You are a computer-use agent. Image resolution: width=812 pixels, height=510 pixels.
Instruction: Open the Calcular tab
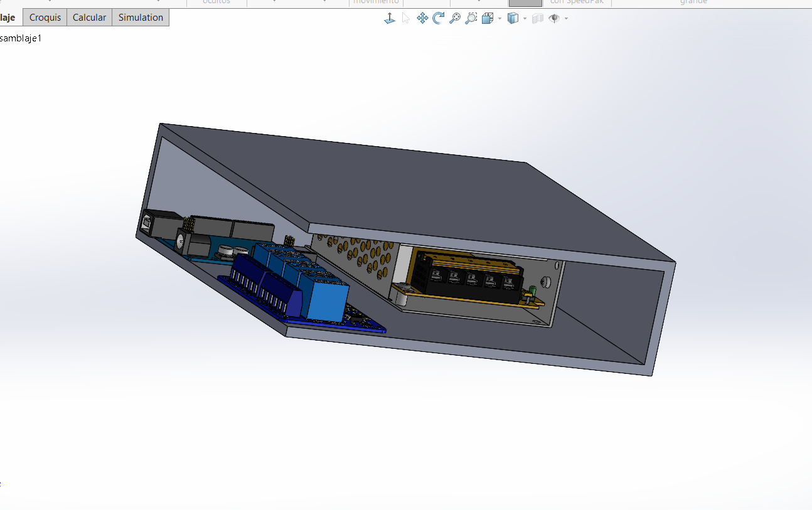pyautogui.click(x=89, y=18)
